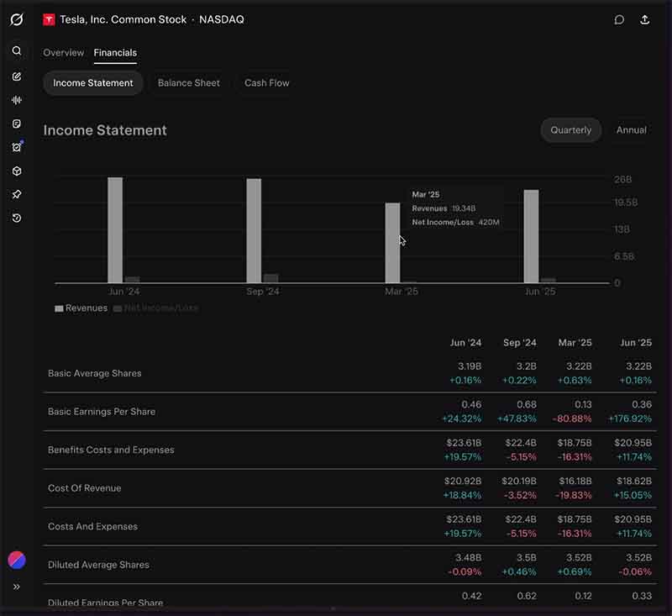
Task: Select the Quarterly period toggle
Action: (571, 130)
